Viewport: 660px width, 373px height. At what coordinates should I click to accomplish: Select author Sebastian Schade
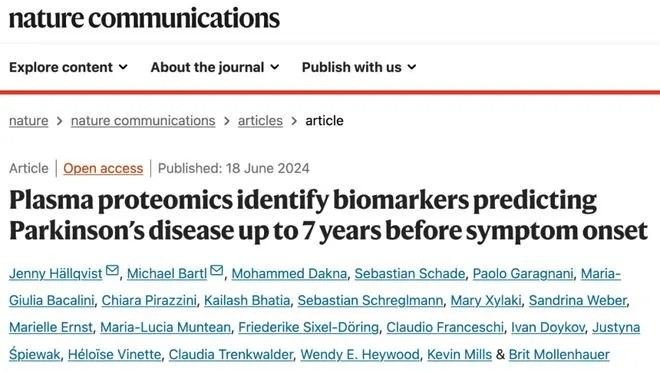click(410, 274)
